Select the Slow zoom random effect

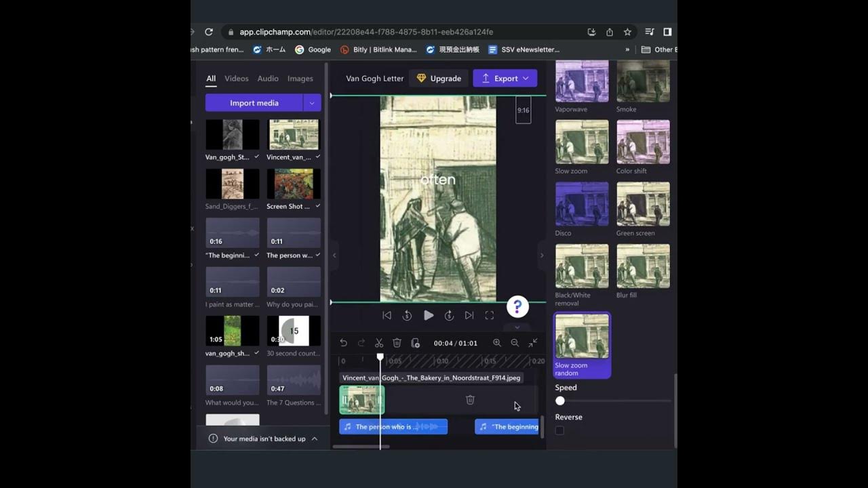pyautogui.click(x=583, y=345)
